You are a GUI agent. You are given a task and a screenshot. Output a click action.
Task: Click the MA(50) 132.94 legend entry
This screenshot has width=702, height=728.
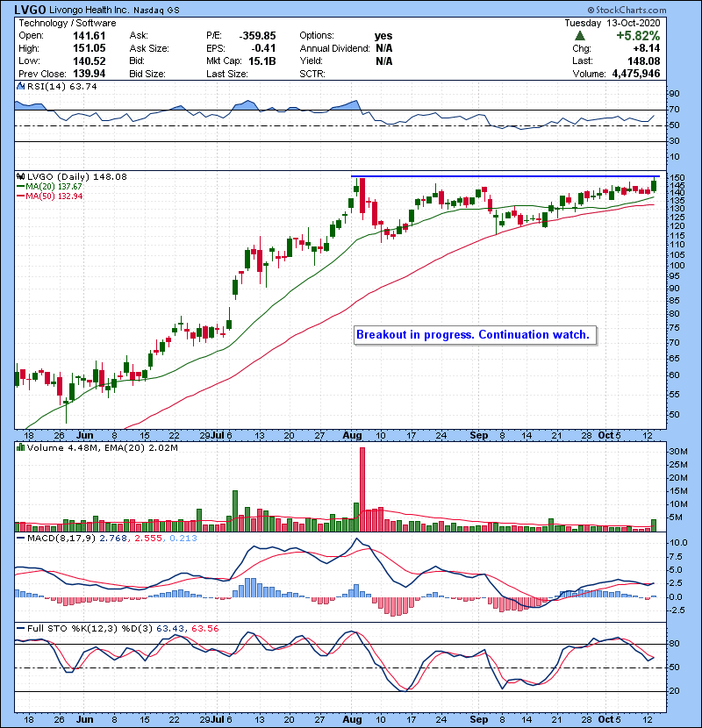[x=49, y=196]
